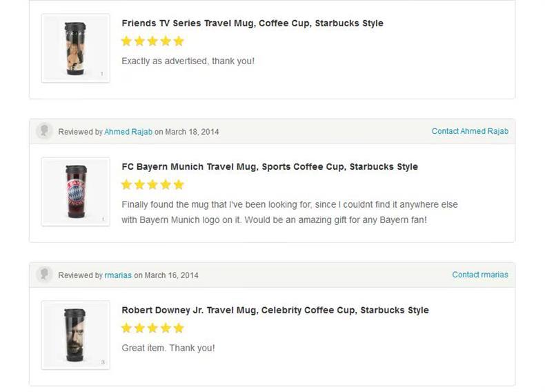Click the Robert Downey Jr. Travel Mug title
This screenshot has height=392, width=545.
[275, 311]
